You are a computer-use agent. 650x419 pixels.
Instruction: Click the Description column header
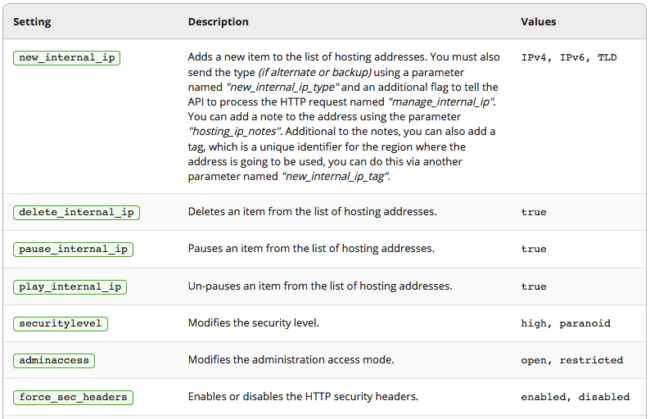218,22
